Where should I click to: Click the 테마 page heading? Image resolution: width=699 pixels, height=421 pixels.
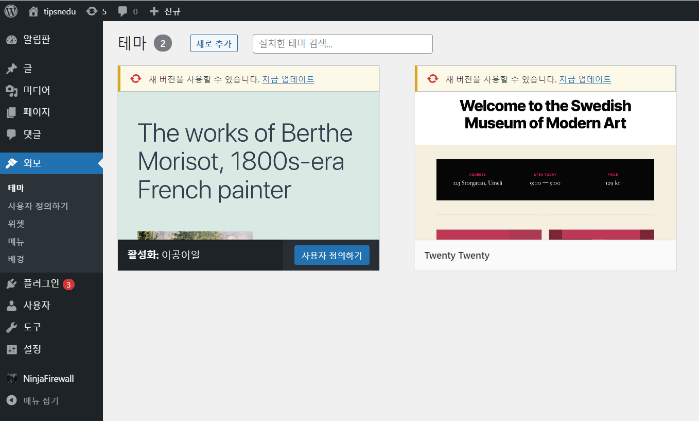click(132, 43)
